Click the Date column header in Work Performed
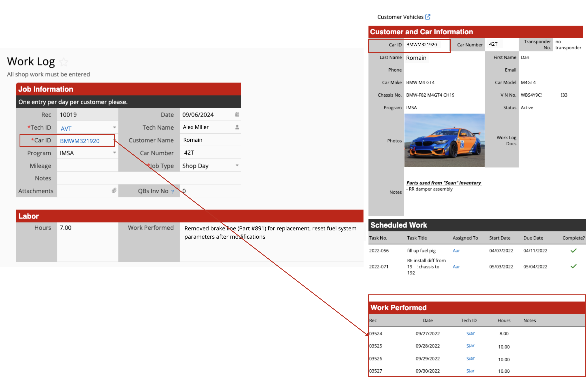 pos(427,320)
